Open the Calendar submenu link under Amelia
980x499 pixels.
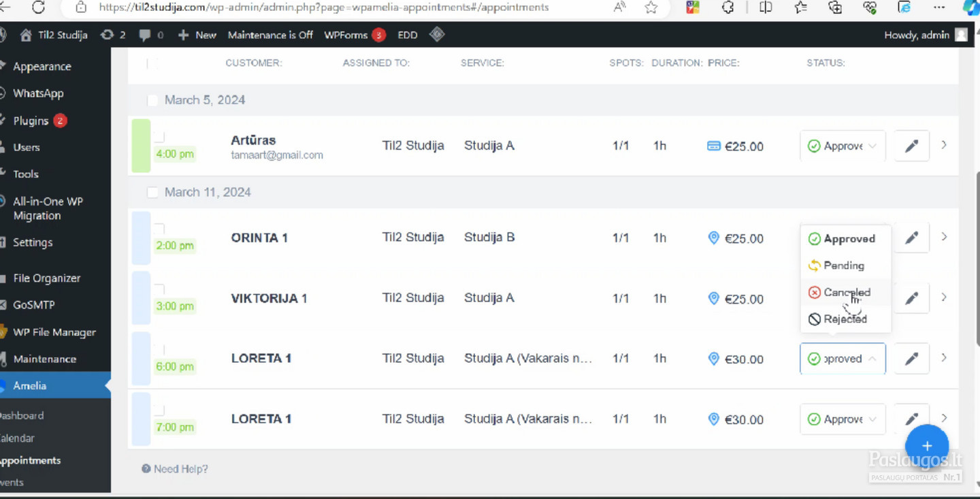click(17, 438)
